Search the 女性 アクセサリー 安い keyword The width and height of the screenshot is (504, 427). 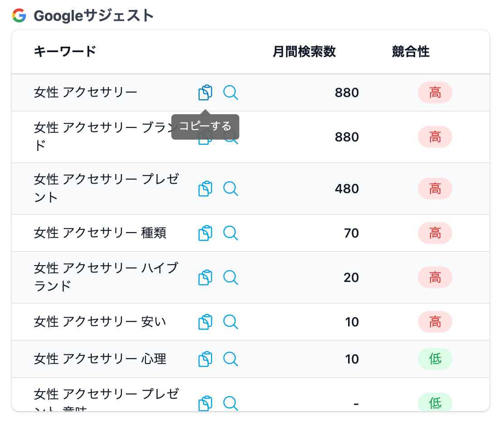(x=231, y=322)
